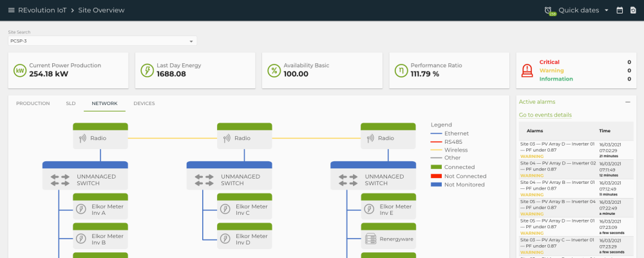
Task: Click the Availability Basic percent icon
Action: click(274, 70)
